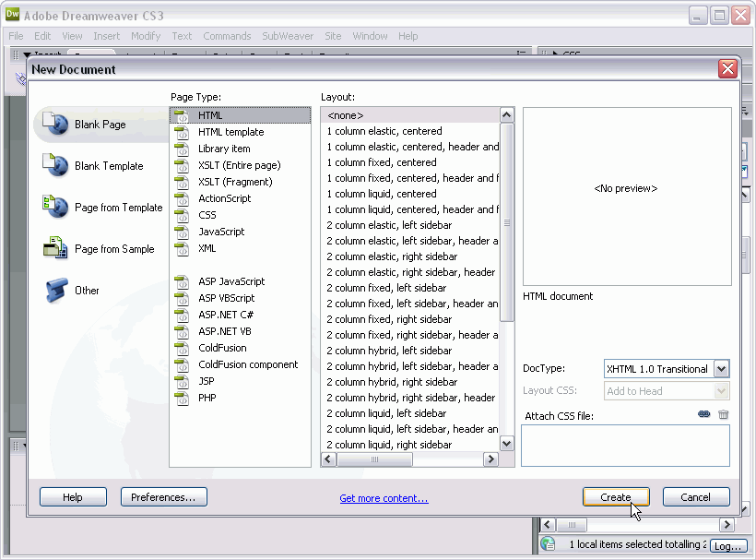
Task: Follow the Get more content link
Action: click(x=384, y=498)
